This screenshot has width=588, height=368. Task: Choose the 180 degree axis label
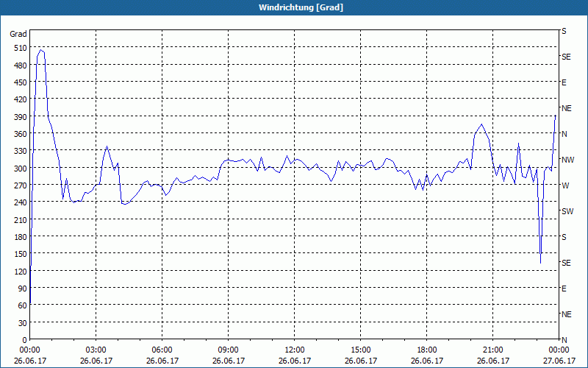(x=21, y=237)
